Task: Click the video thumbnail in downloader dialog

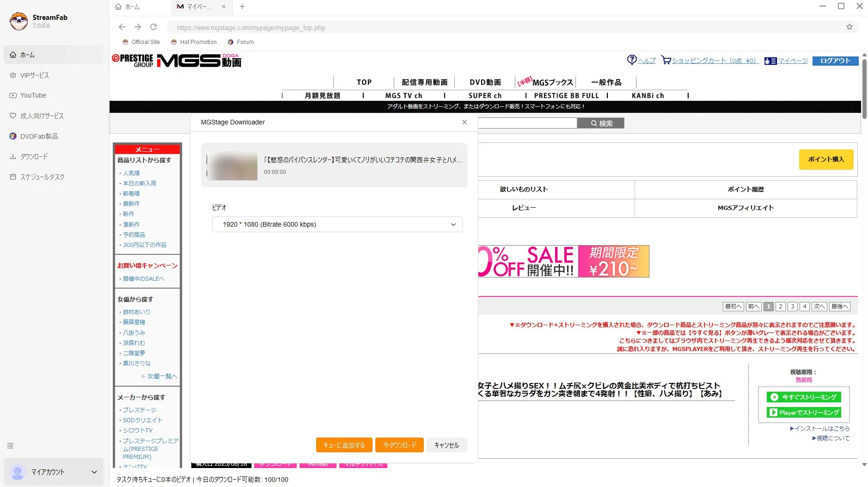Action: tap(232, 166)
